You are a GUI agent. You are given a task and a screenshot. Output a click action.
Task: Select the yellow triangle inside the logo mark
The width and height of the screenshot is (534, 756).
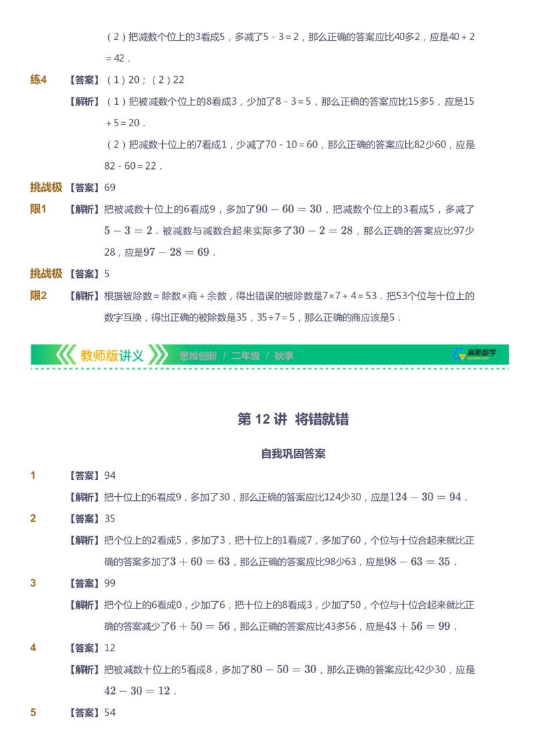[x=463, y=357]
